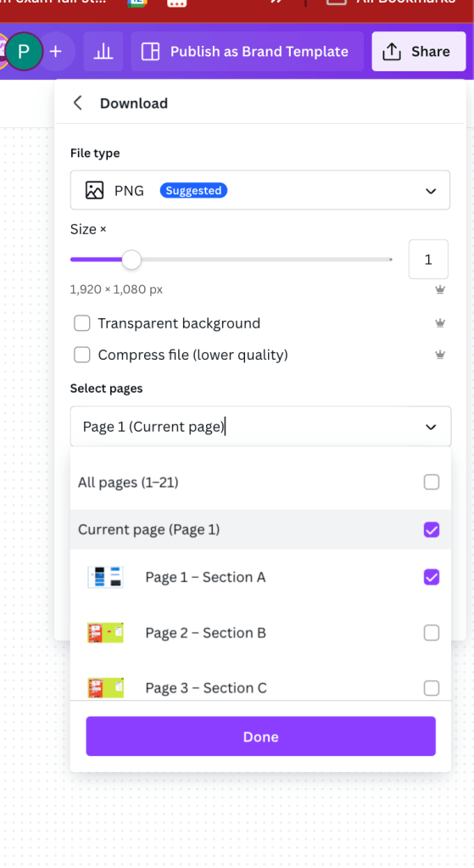The image size is (474, 868).
Task: Click the Page 2 – Section B label
Action: (206, 633)
